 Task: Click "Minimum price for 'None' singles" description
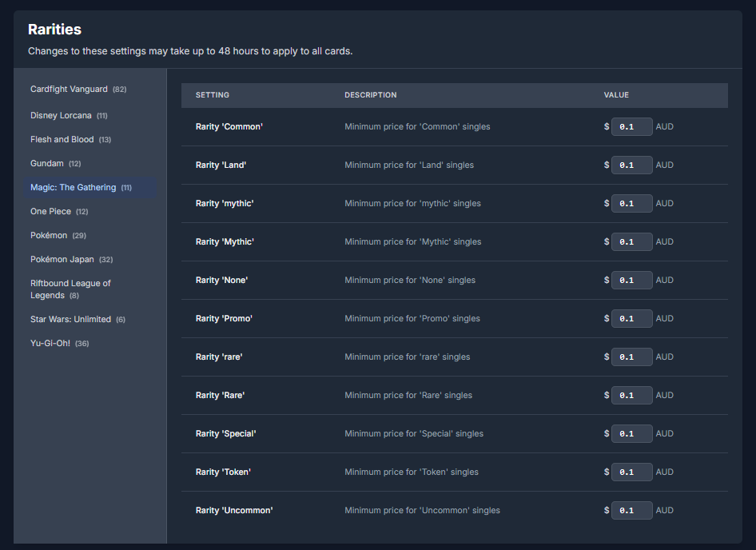click(410, 281)
